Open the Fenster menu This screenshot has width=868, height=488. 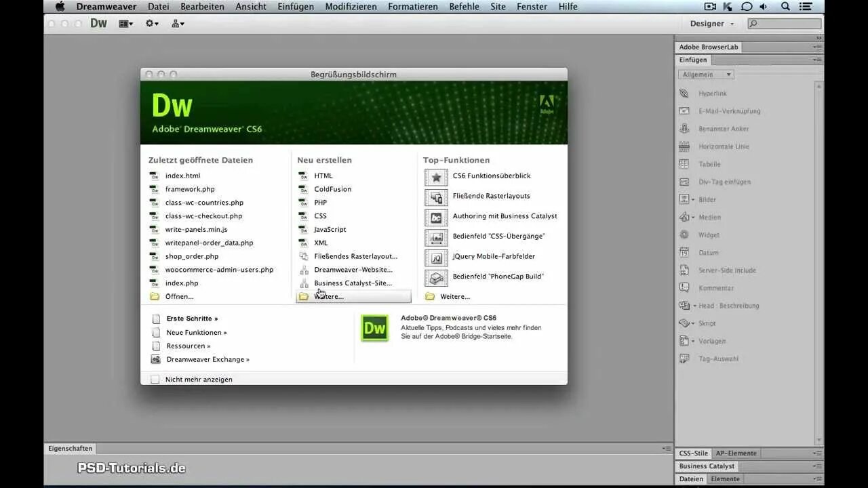[x=532, y=6]
